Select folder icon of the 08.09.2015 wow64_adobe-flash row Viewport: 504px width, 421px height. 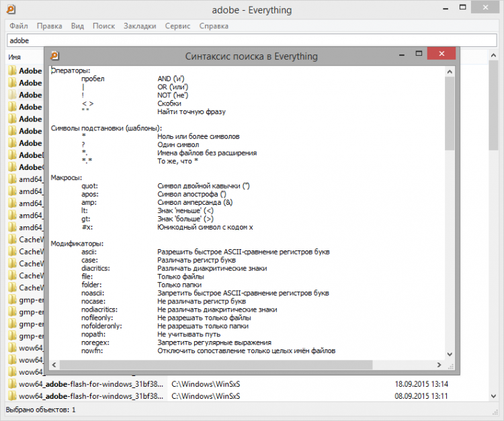12,396
